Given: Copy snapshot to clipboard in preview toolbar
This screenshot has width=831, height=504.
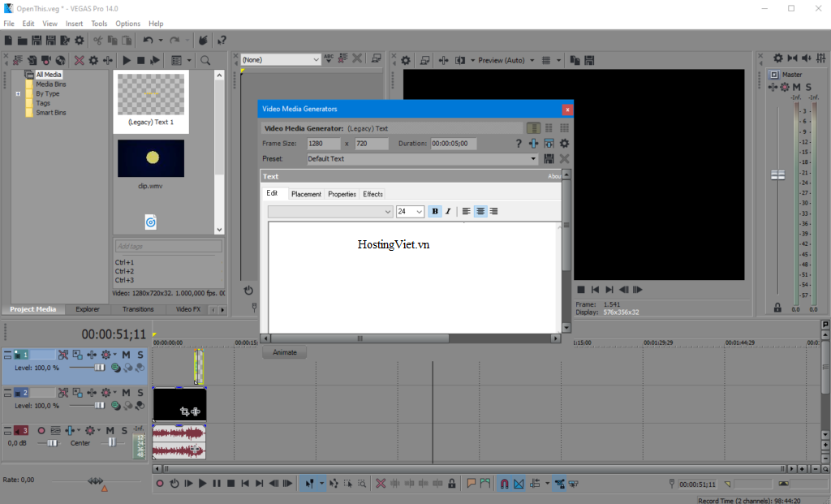Looking at the screenshot, I should 575,60.
